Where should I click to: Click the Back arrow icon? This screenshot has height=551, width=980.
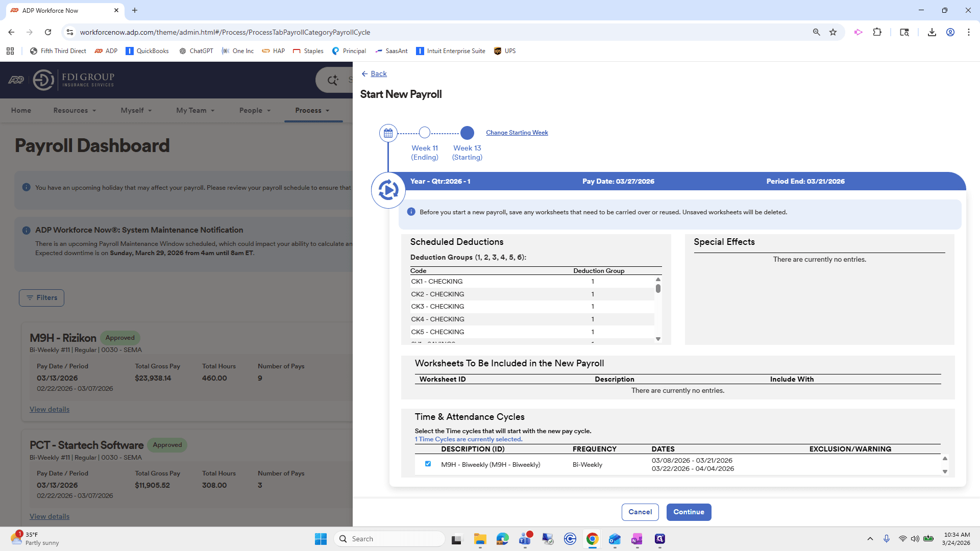(x=364, y=74)
